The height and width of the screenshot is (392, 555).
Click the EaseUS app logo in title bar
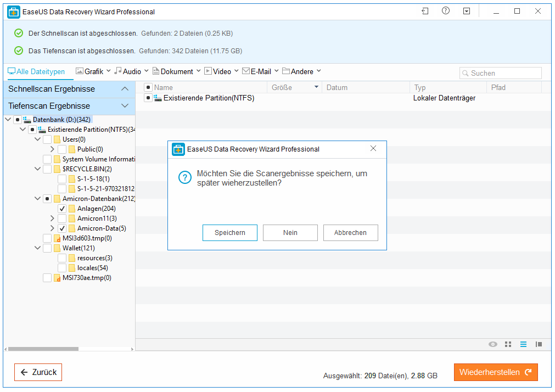point(14,12)
